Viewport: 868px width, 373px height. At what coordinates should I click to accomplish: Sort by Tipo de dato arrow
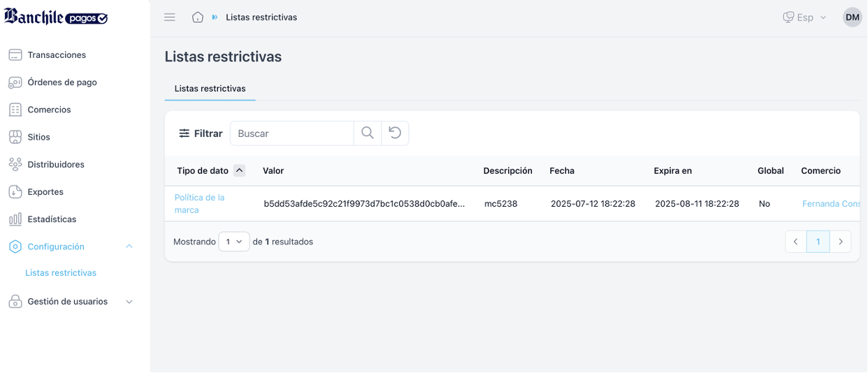240,170
